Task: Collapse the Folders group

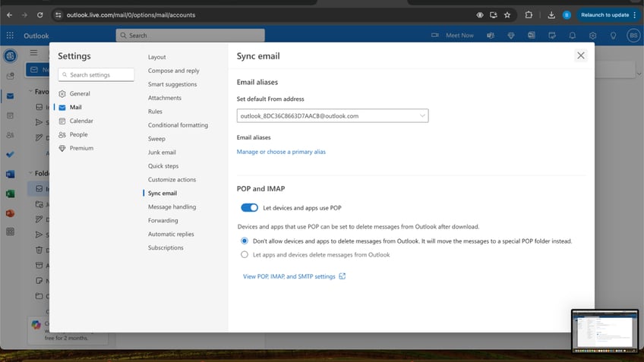Action: click(30, 173)
